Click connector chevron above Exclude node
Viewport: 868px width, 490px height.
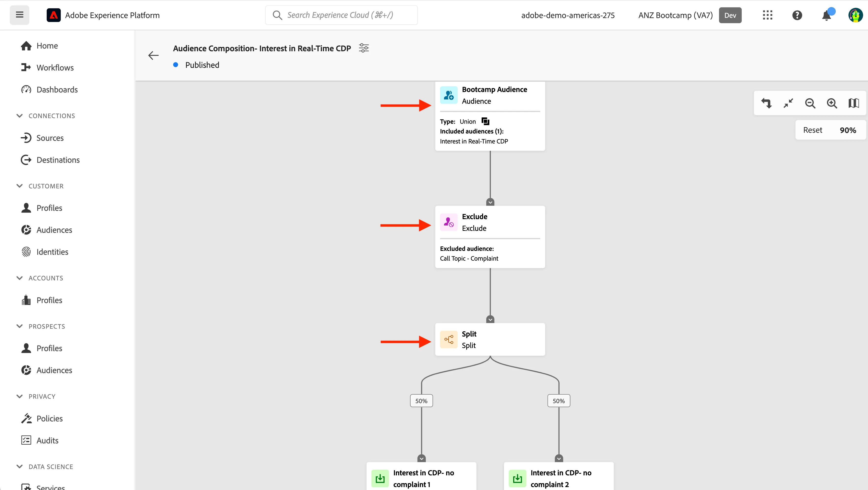pyautogui.click(x=490, y=202)
